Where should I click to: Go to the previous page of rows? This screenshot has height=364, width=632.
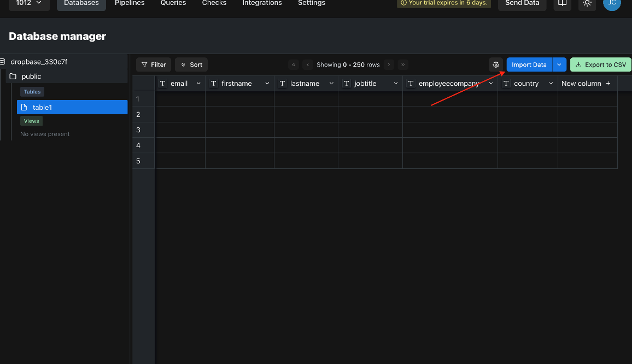308,64
